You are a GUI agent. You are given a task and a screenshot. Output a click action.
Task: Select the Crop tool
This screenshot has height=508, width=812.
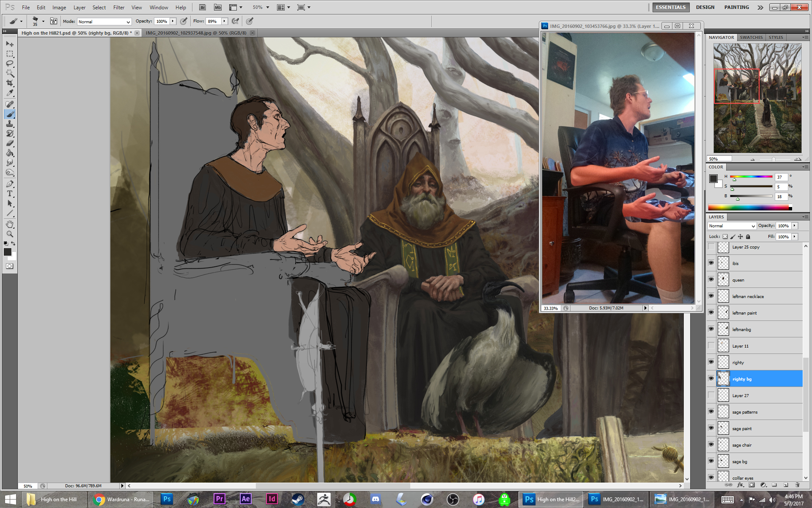point(10,83)
